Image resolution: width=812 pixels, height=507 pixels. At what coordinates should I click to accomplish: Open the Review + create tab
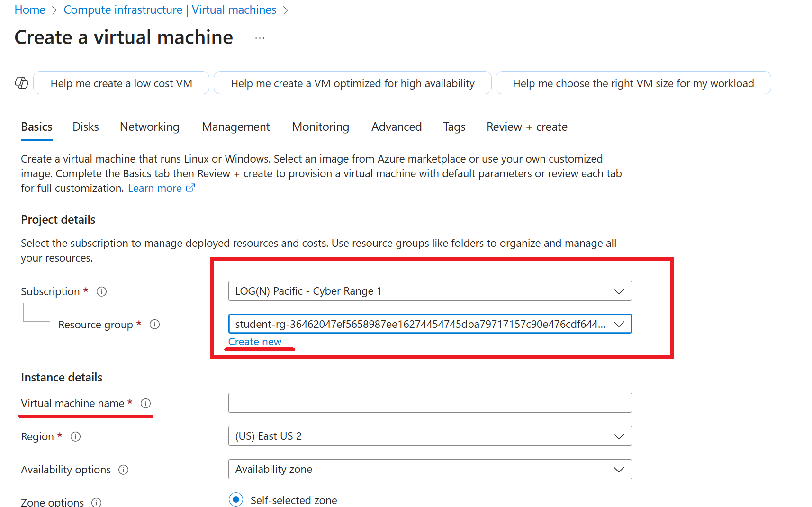pos(527,127)
